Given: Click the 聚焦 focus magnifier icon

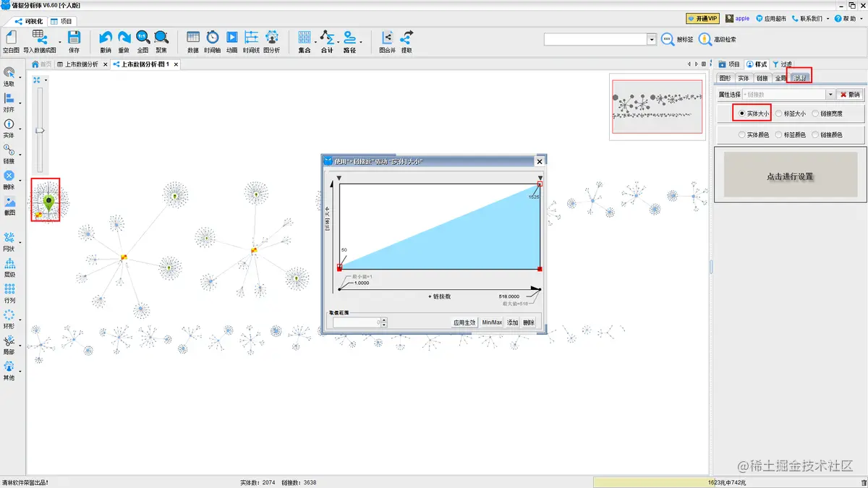Looking at the screenshot, I should [161, 38].
